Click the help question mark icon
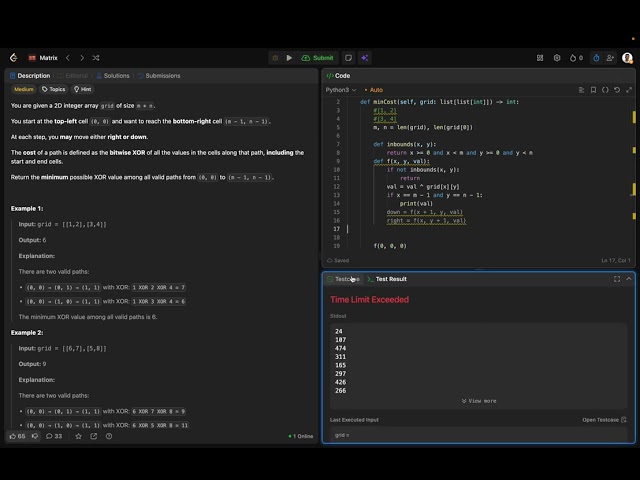The height and width of the screenshot is (480, 640). [109, 436]
